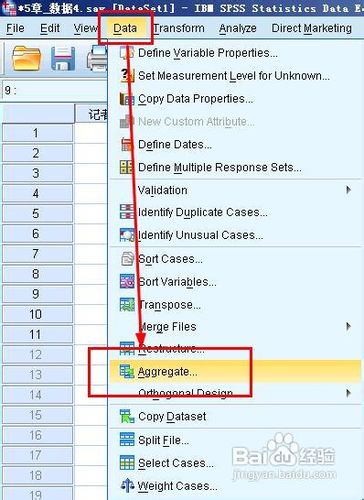This screenshot has width=364, height=500.
Task: Click the Identify Duplicate Cases icon
Action: point(127,212)
